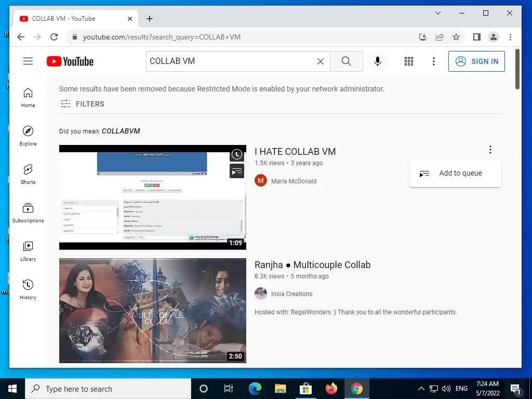
Task: Click the install app icon in address bar
Action: [423, 37]
